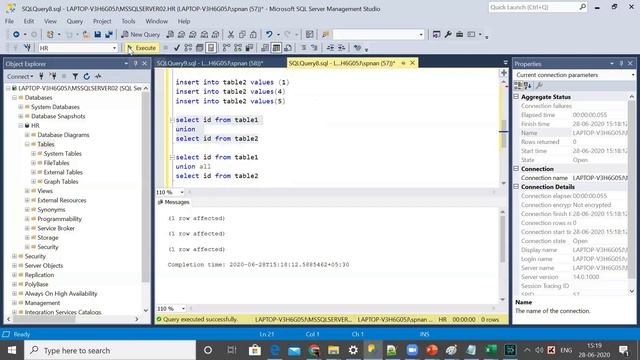The height and width of the screenshot is (360, 640).
Task: Click the Copy icon in toolbar
Action: 242,35
